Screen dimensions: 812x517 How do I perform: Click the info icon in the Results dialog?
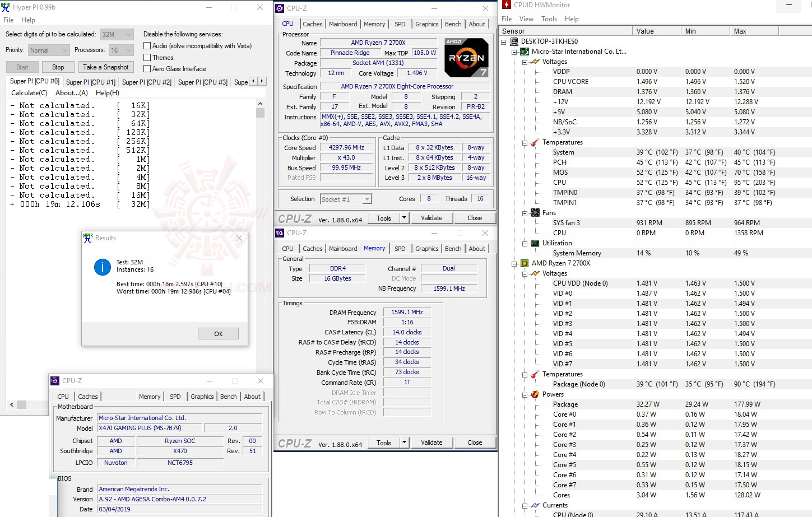[x=102, y=268]
